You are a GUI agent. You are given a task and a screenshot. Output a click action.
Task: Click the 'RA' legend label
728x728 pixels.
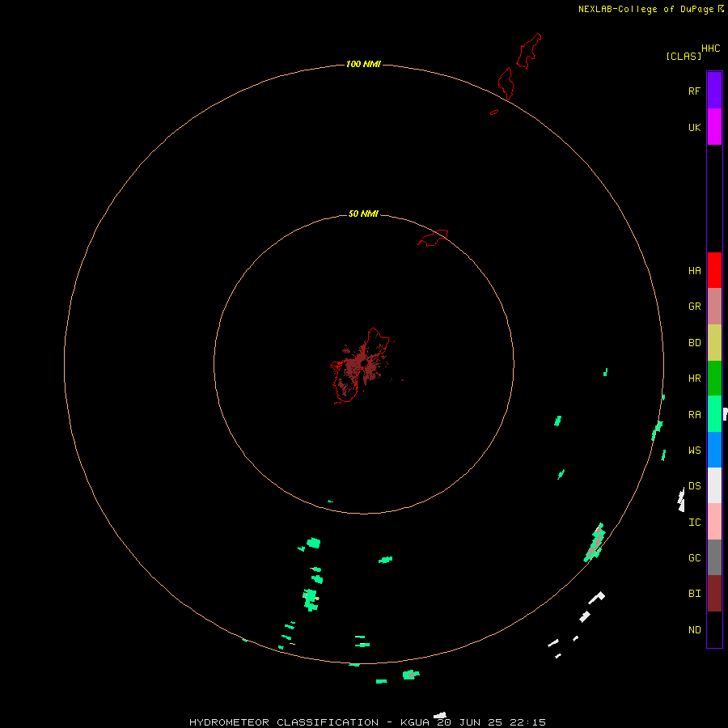(x=695, y=414)
